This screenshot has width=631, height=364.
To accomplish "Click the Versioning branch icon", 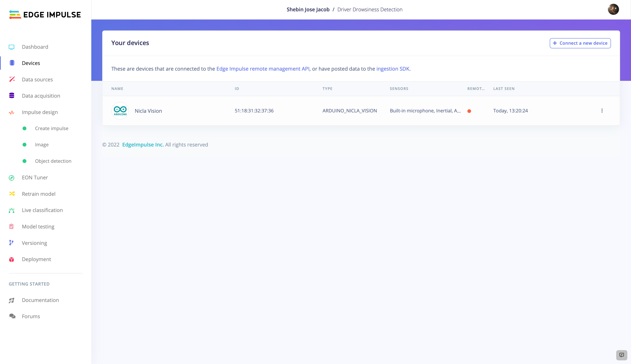I will [x=11, y=243].
